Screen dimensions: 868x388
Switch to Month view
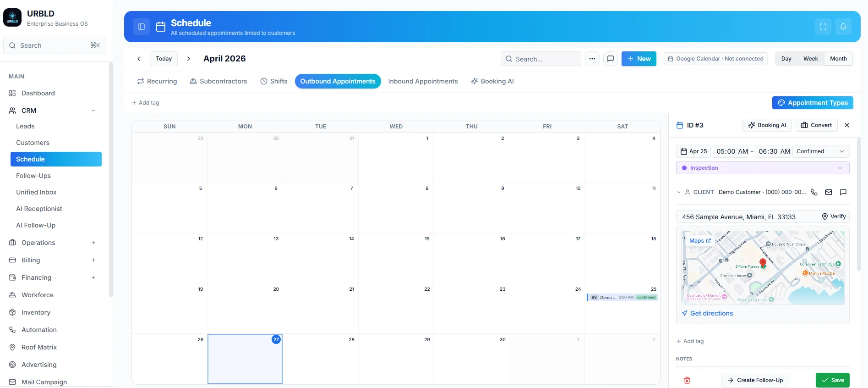click(x=838, y=59)
